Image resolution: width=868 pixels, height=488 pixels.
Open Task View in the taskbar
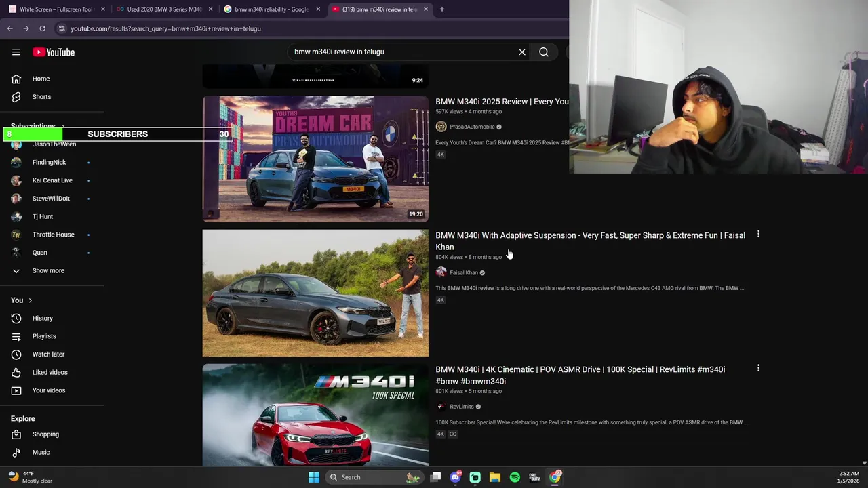(436, 477)
